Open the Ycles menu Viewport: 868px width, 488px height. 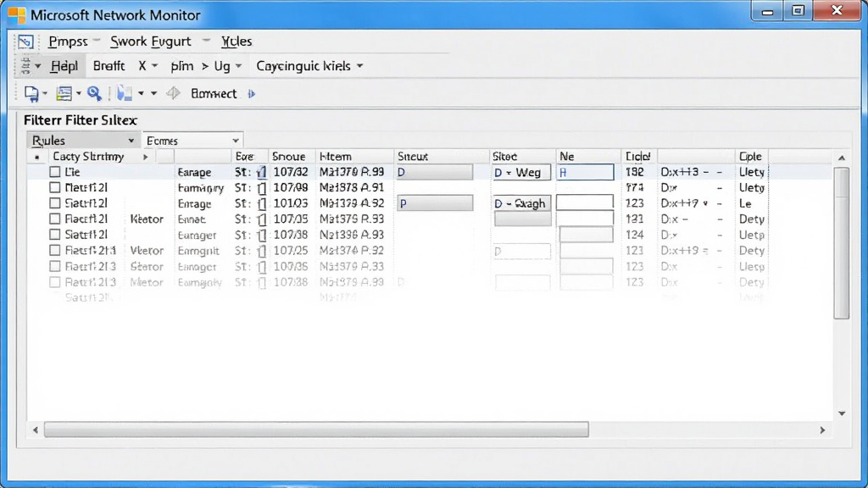click(x=236, y=42)
